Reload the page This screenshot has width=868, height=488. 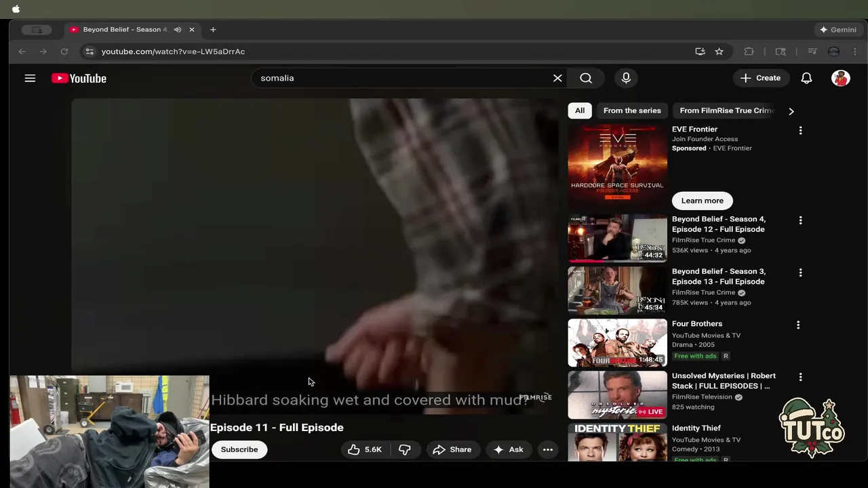point(64,52)
